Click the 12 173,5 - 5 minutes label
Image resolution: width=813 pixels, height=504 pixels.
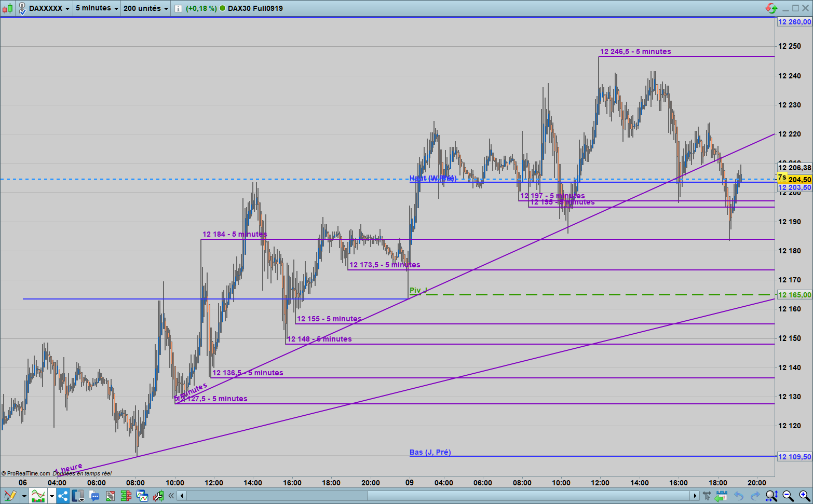point(385,265)
